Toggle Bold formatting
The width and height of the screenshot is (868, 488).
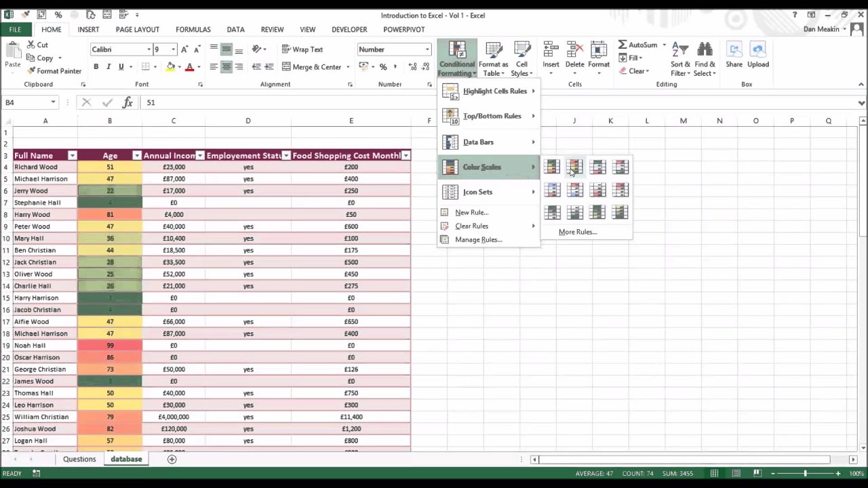(x=96, y=67)
